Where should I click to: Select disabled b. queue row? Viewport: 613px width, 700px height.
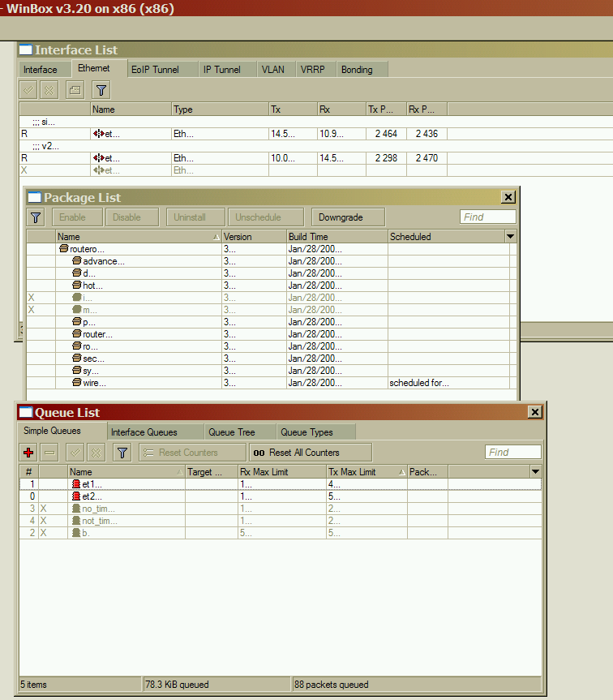(281, 533)
